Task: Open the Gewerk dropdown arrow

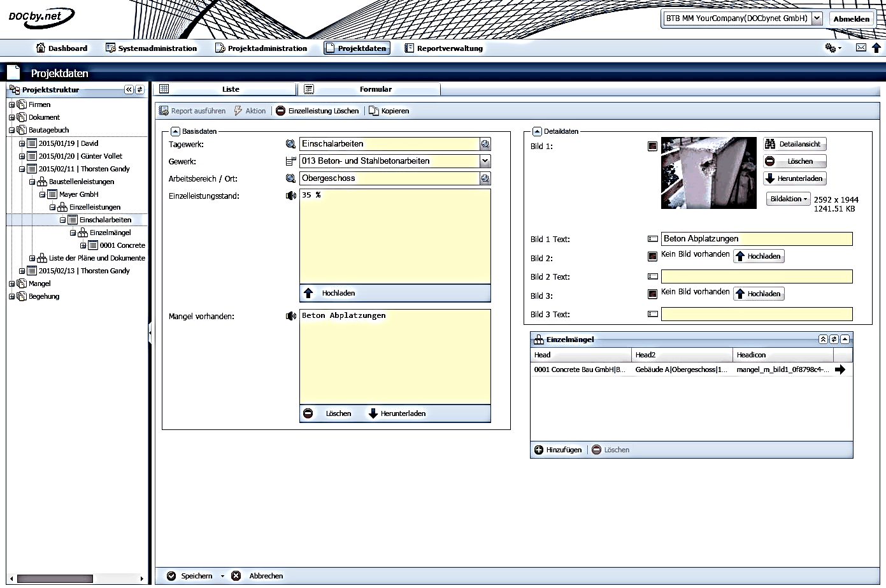Action: click(x=485, y=161)
